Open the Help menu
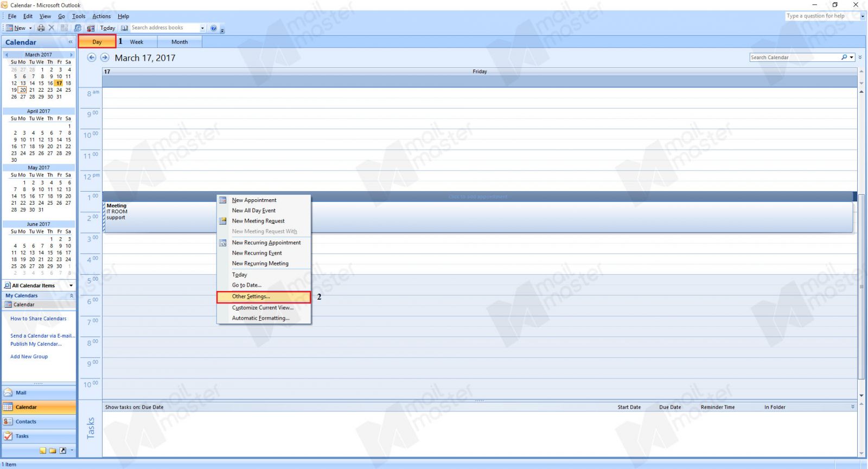 click(x=123, y=16)
